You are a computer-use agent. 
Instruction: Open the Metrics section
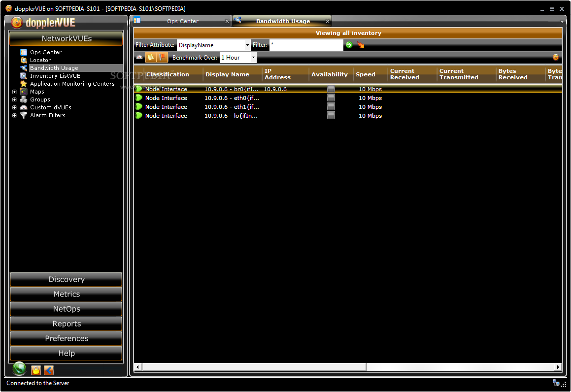coord(67,294)
